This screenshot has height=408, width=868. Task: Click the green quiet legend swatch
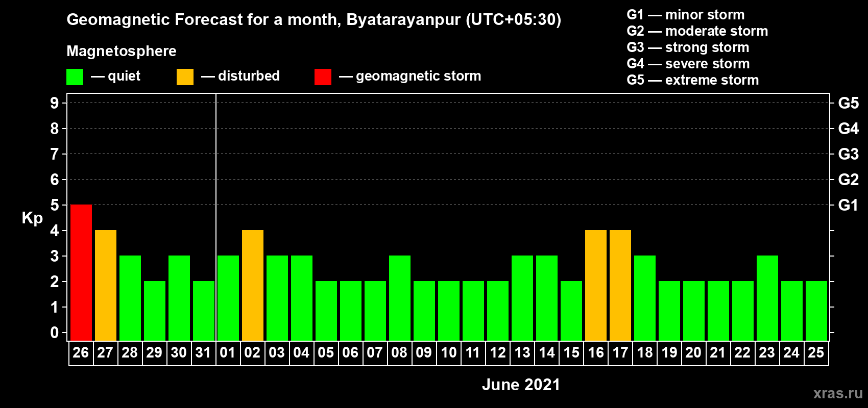coord(75,77)
